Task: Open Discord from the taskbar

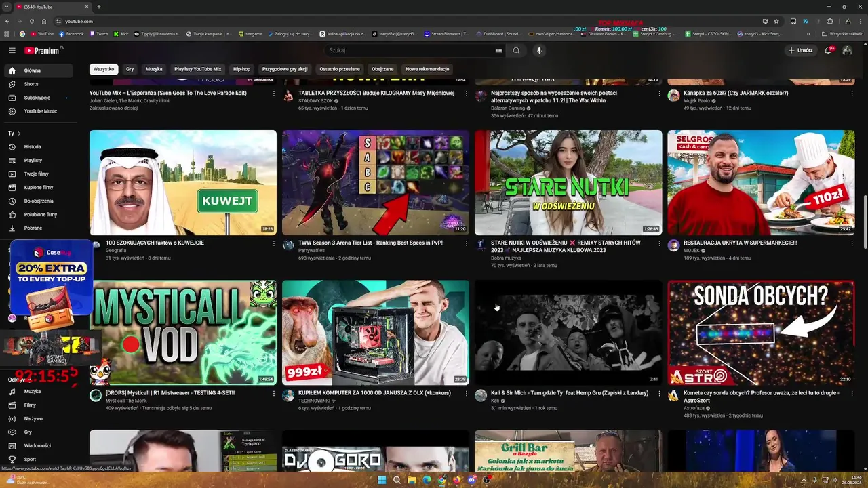Action: click(x=471, y=480)
